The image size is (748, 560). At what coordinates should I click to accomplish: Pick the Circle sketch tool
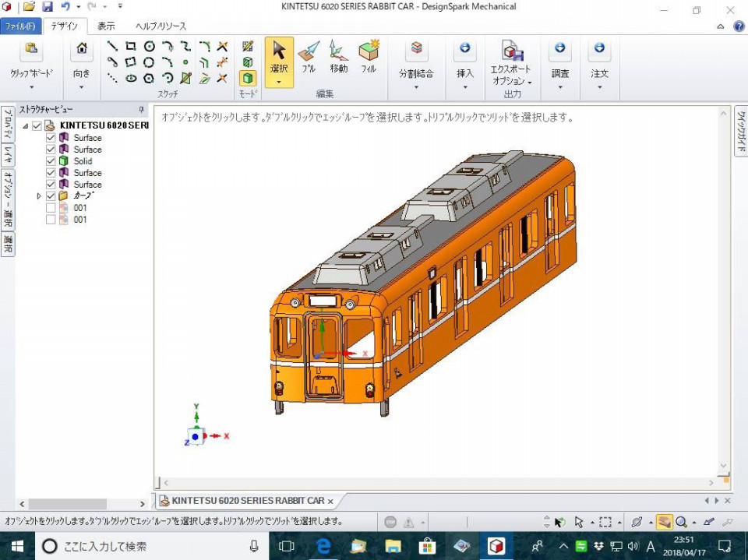[x=150, y=46]
